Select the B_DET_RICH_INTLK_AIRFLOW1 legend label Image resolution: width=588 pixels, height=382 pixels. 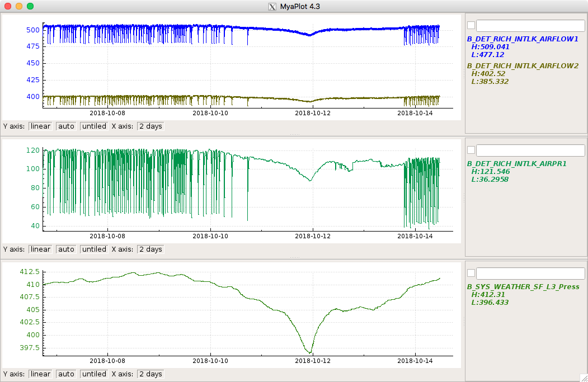[523, 39]
